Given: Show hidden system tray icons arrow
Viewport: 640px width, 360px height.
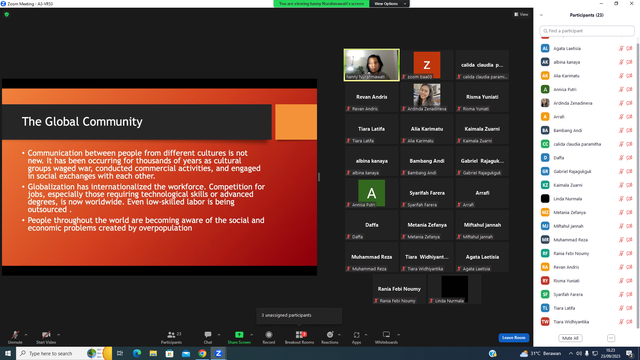Looking at the screenshot, I should (571, 353).
